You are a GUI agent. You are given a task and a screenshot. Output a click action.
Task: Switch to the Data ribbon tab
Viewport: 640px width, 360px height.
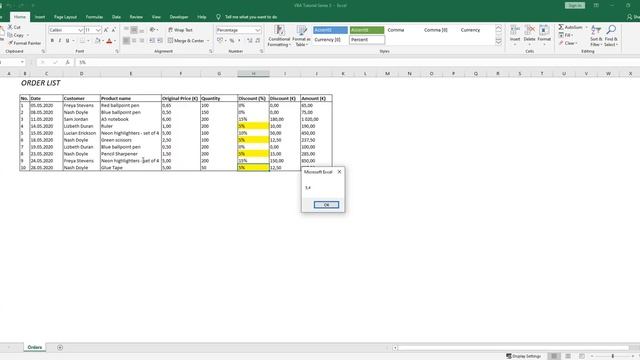coord(116,17)
